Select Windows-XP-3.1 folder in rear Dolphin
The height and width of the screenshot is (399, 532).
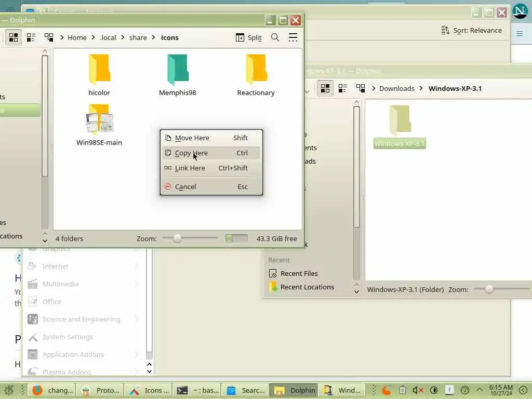click(400, 126)
